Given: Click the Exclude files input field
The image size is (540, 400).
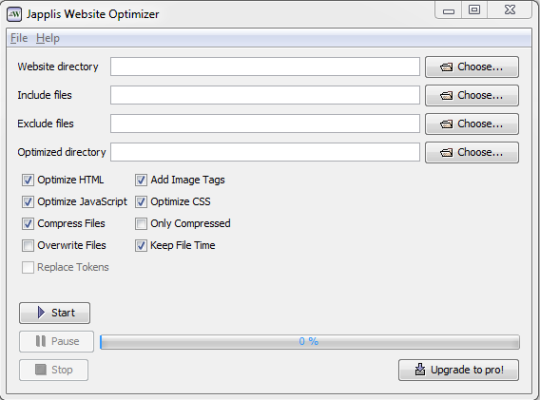Looking at the screenshot, I should 265,124.
